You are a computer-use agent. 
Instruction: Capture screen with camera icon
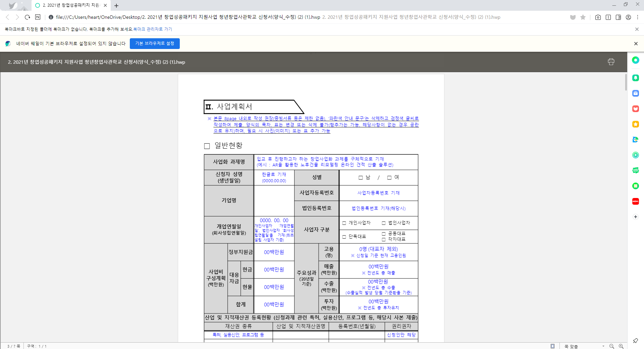[x=598, y=17]
